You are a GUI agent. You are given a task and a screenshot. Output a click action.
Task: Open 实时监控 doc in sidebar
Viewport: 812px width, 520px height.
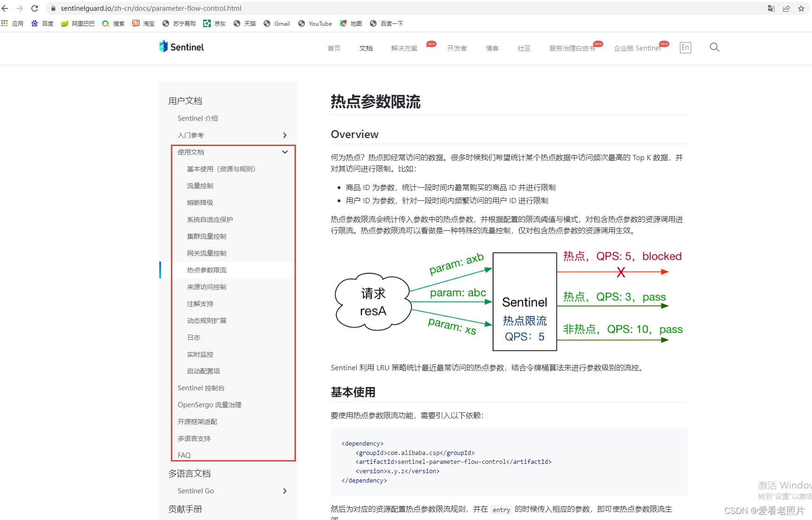click(x=200, y=354)
